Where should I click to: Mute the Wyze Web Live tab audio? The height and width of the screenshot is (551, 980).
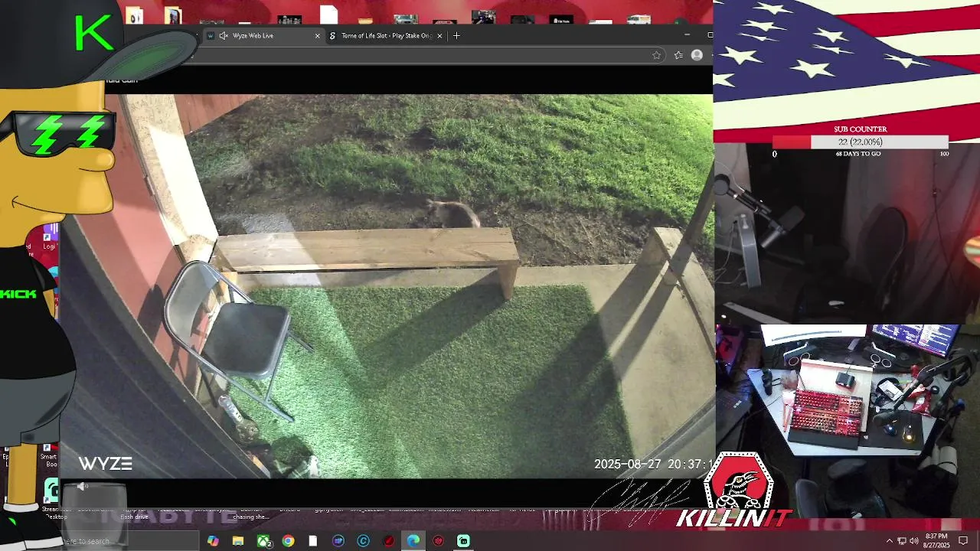224,35
